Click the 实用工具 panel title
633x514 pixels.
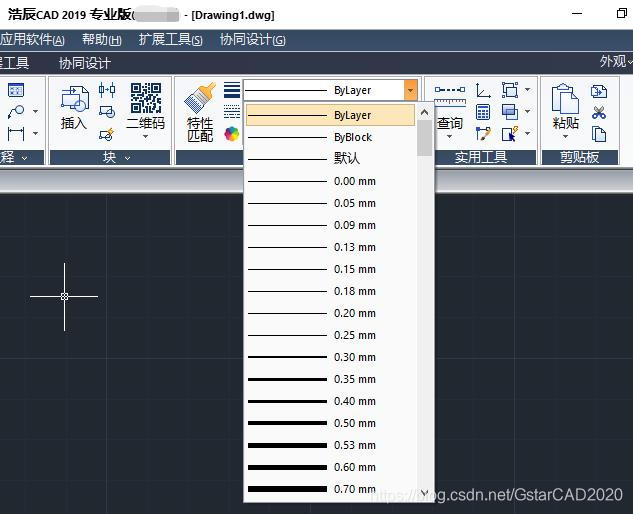481,157
